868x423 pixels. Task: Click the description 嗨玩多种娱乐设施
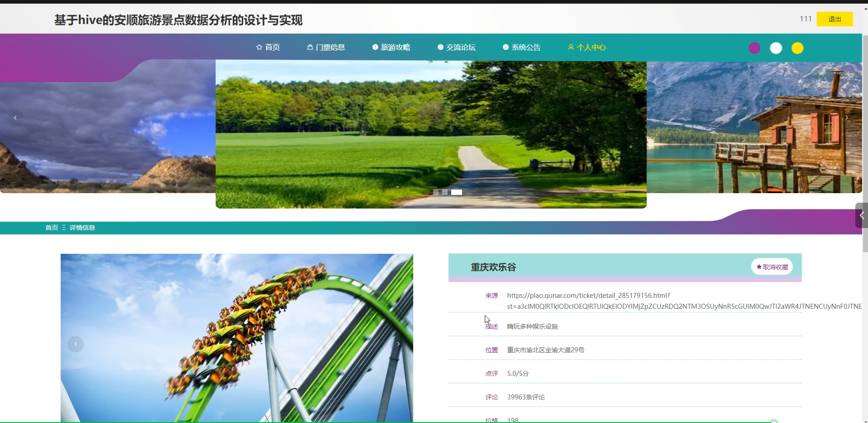point(532,326)
